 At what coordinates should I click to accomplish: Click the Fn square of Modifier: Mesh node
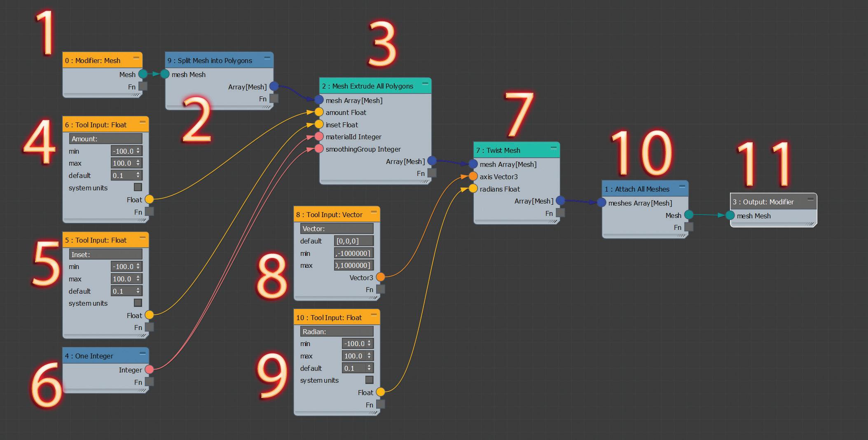143,87
